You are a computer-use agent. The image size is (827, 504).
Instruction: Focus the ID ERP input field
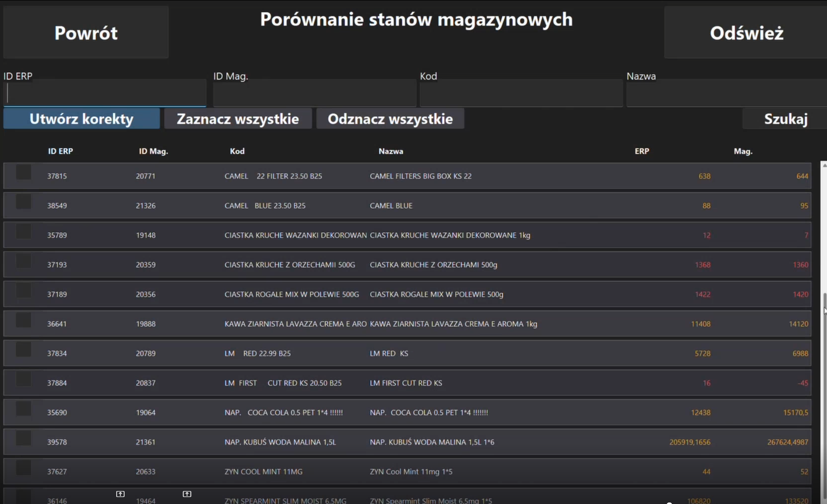click(x=105, y=93)
